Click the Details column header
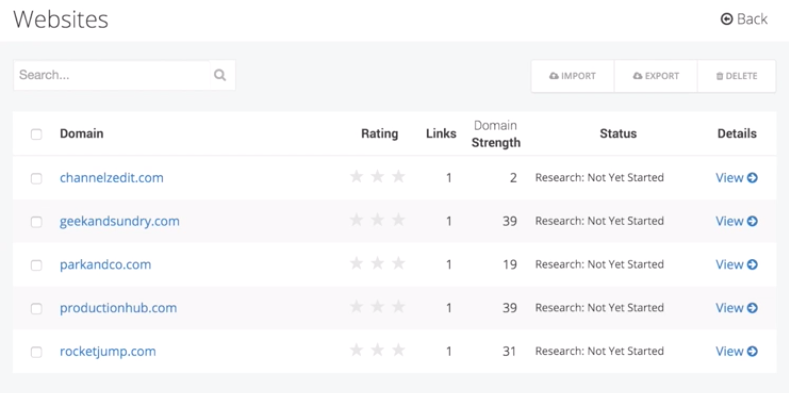 (737, 133)
